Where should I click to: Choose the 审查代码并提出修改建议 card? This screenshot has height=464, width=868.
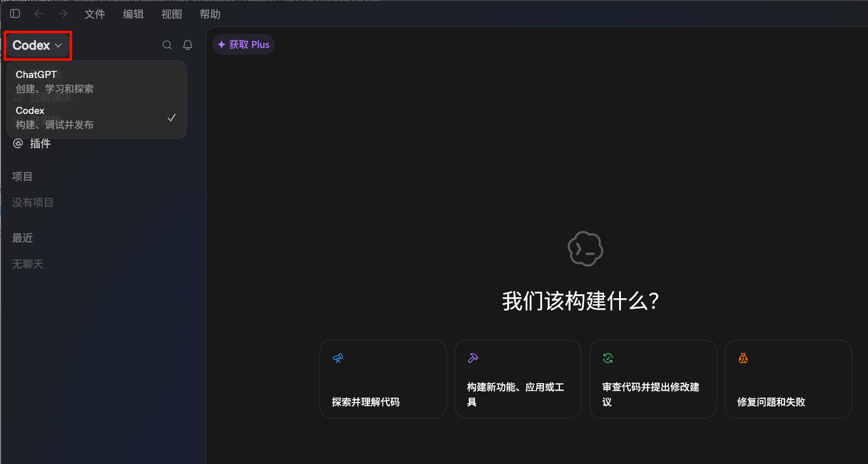tap(653, 379)
